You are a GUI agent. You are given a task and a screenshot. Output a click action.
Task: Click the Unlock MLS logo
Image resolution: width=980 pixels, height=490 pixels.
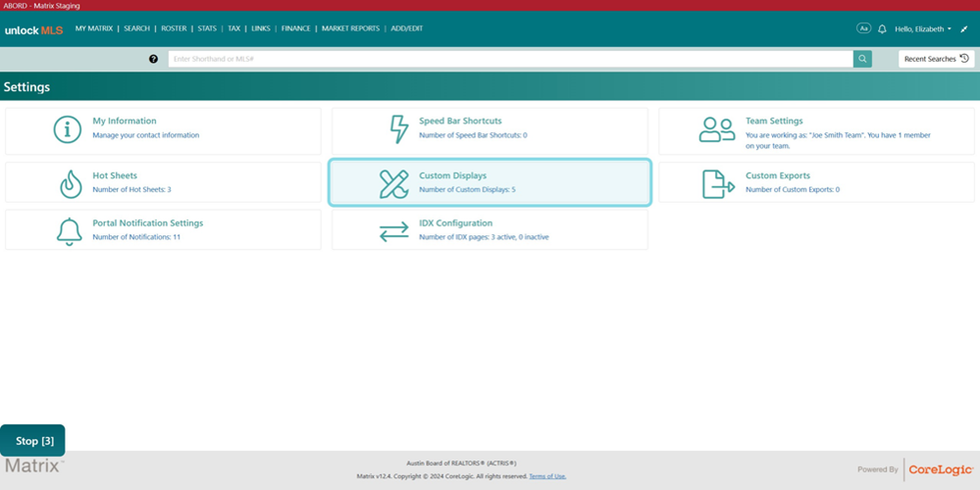pos(34,30)
